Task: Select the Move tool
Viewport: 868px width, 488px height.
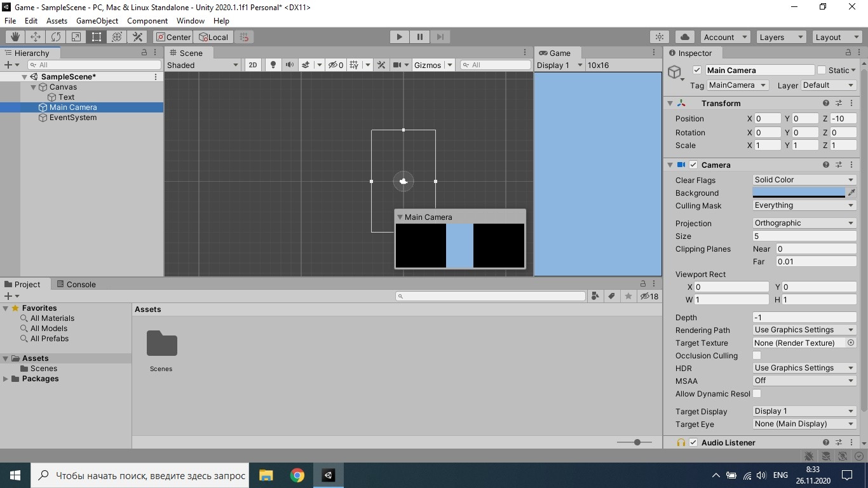Action: click(36, 37)
